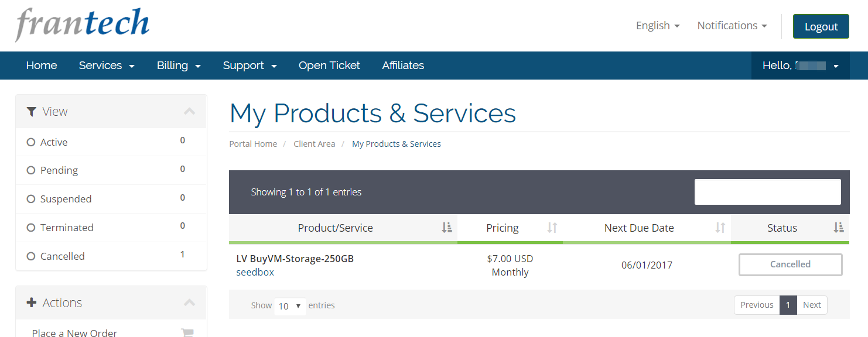Open the Notifications dropdown
Image resolution: width=868 pixels, height=337 pixels.
click(732, 26)
